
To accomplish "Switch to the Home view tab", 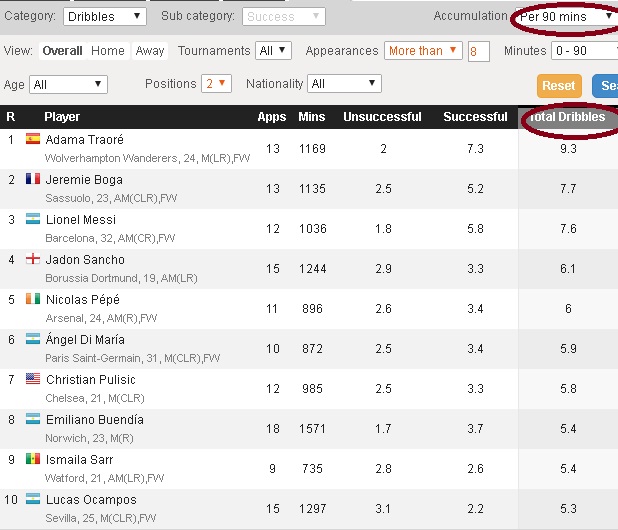I will coord(108,51).
